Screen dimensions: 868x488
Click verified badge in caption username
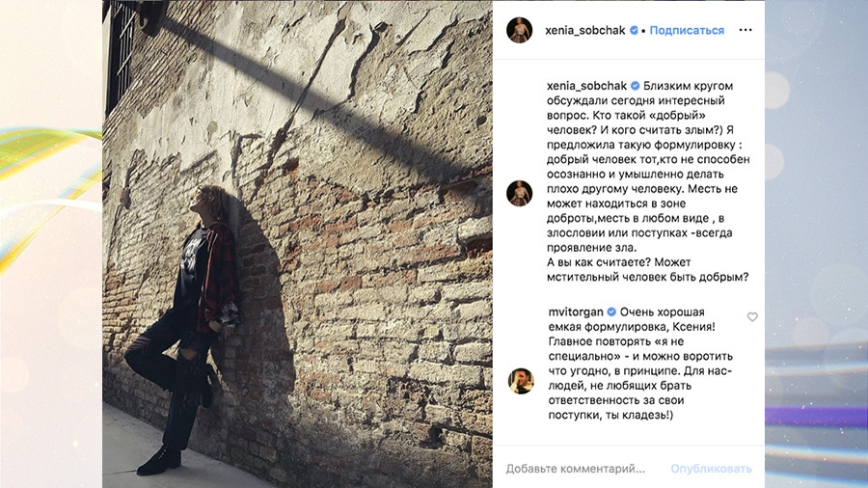635,86
